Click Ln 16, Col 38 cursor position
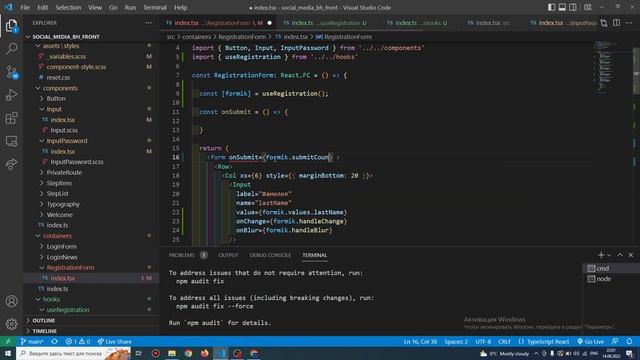 tap(420, 342)
